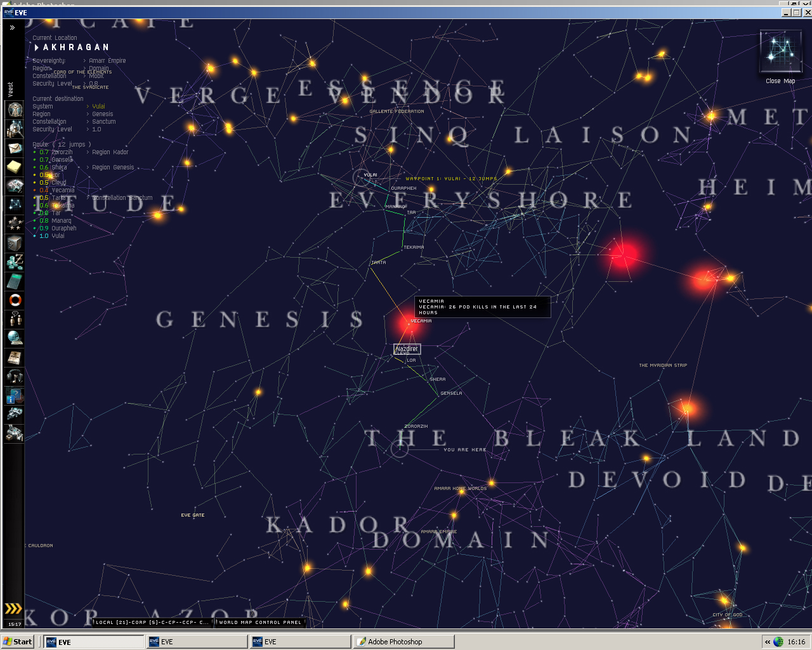The height and width of the screenshot is (650, 812).
Task: Click the station building icon at sidebar bottom
Action: (15, 434)
